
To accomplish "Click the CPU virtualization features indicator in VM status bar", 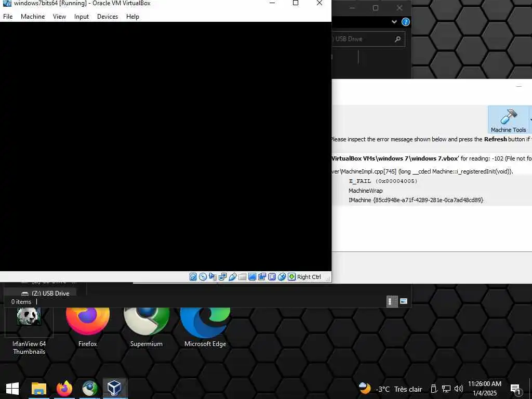I will click(272, 277).
